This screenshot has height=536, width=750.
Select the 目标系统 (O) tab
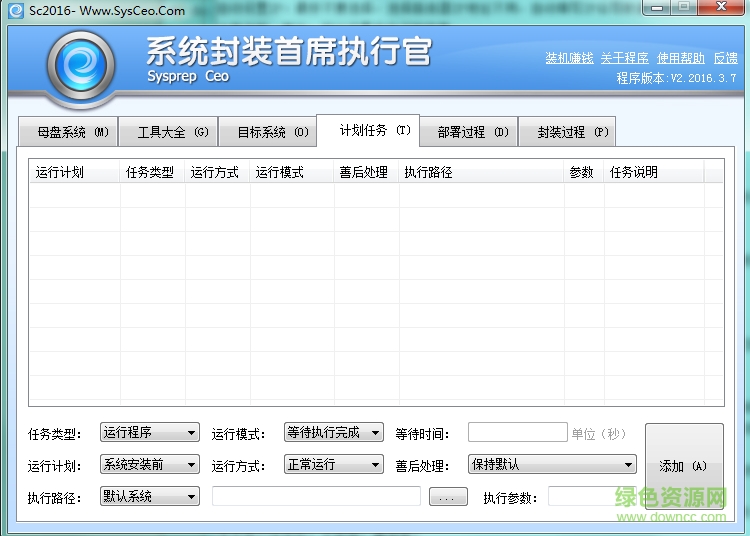pos(272,132)
